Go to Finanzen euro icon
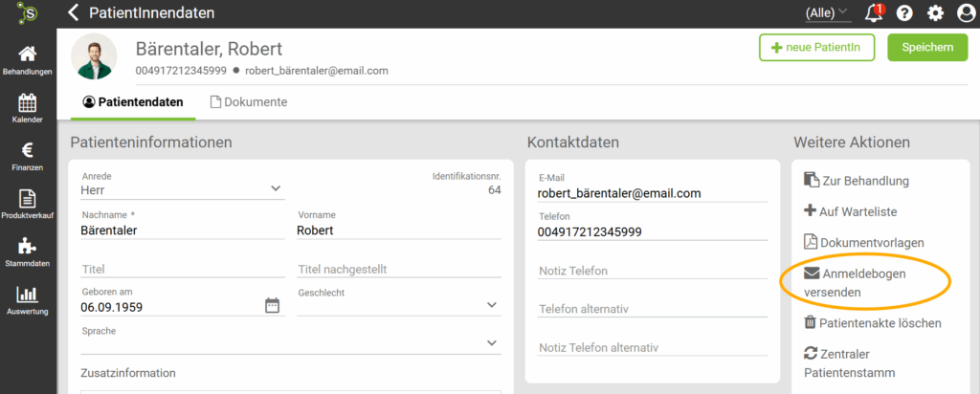The height and width of the screenshot is (394, 980). tap(27, 156)
